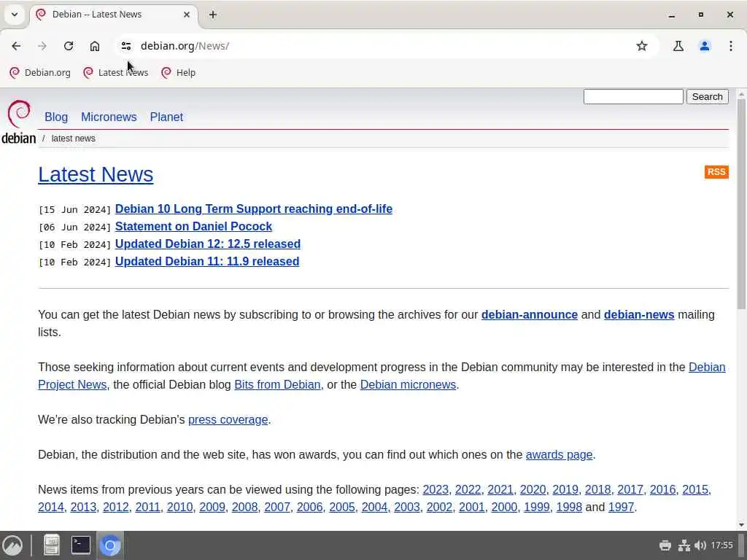747x560 pixels.
Task: Open the Debian.org bookmark
Action: pos(40,72)
